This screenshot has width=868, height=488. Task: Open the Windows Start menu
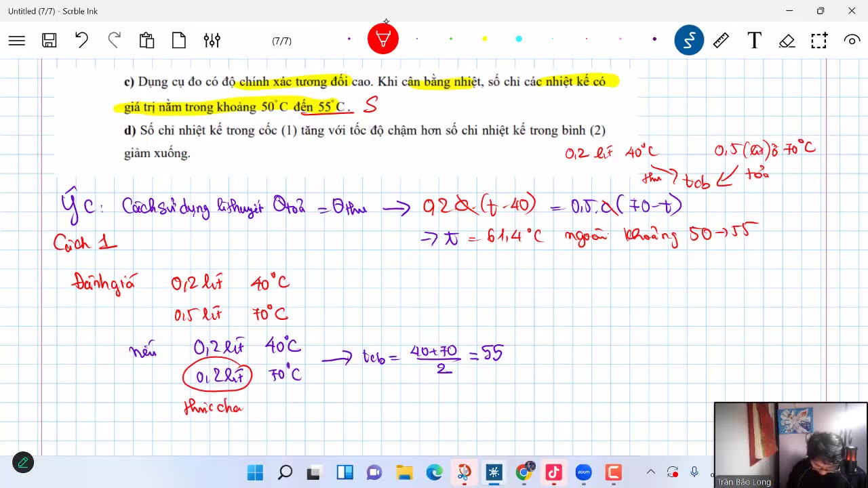click(255, 472)
